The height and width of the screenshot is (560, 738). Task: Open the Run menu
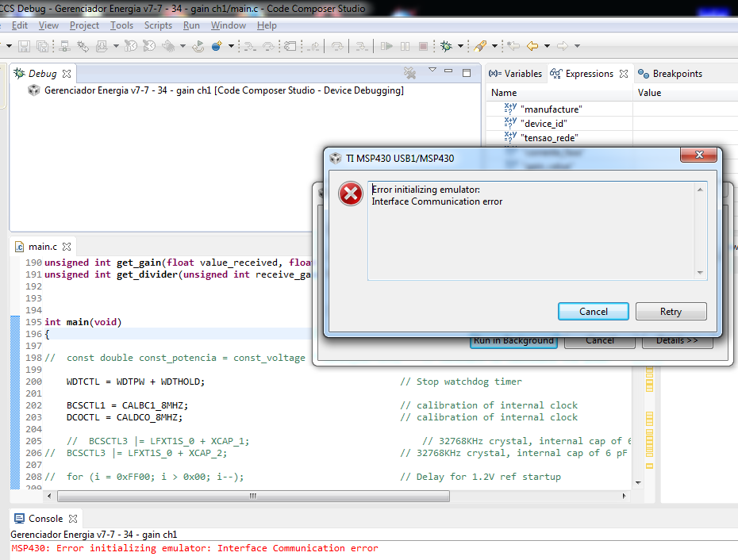191,25
